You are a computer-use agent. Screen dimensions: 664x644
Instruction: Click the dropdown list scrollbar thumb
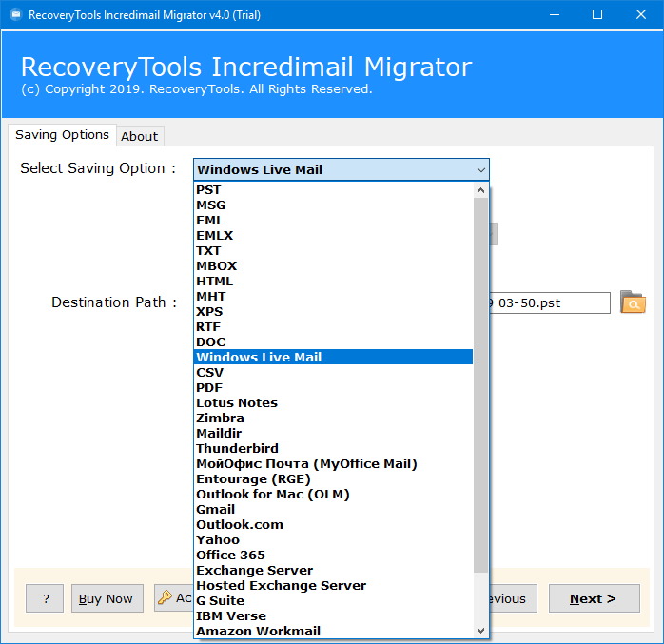tap(480, 385)
